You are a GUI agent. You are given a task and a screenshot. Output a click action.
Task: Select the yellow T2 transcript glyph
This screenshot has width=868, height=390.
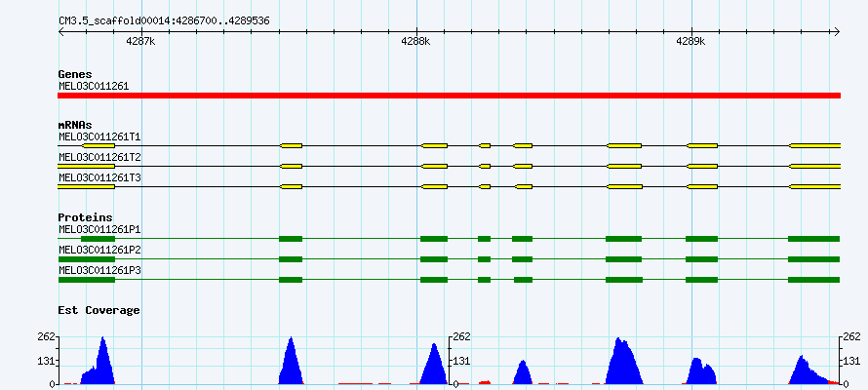(x=449, y=166)
